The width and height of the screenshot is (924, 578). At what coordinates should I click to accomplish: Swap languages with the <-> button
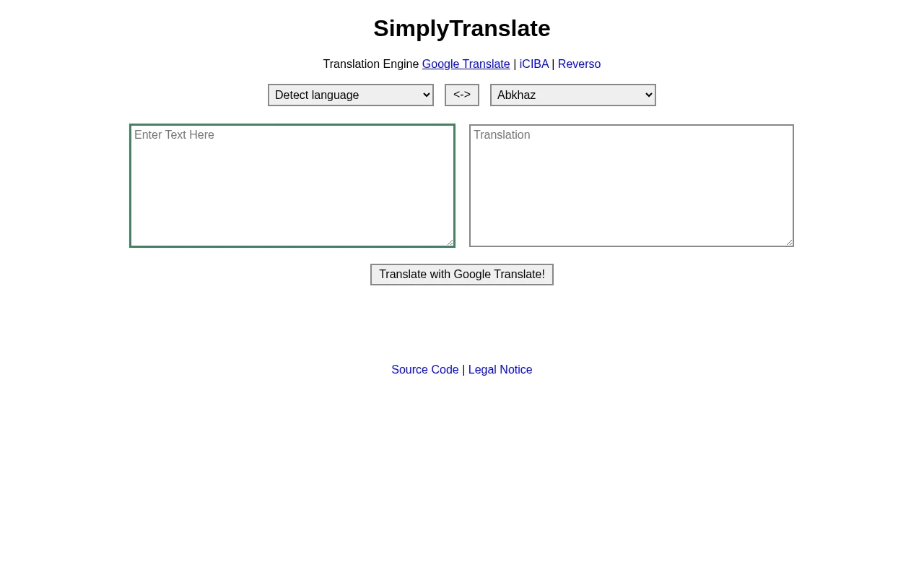point(462,95)
